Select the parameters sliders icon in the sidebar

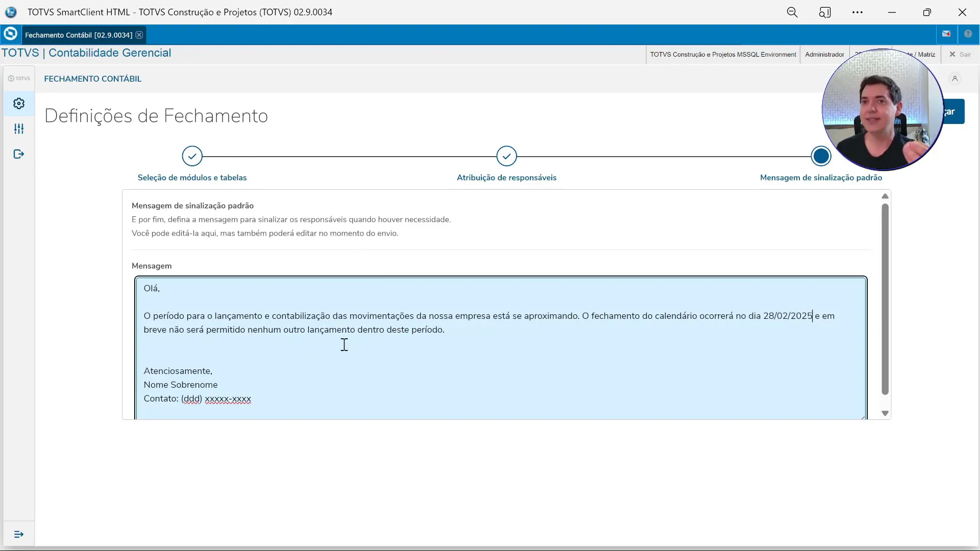tap(19, 129)
